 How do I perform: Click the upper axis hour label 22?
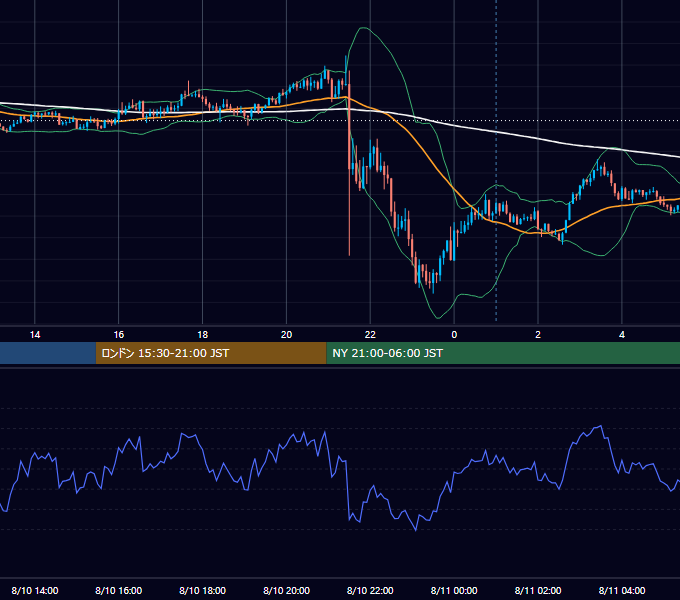click(x=370, y=335)
